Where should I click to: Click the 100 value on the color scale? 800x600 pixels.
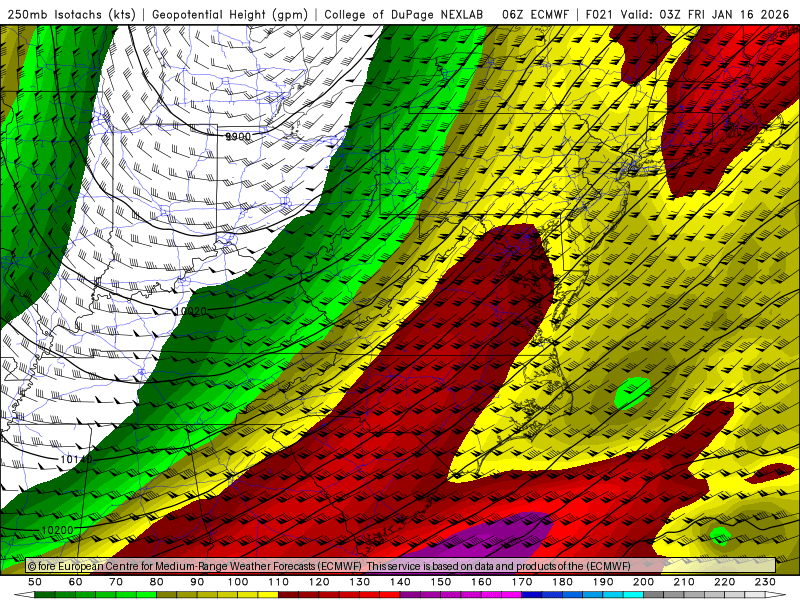tap(238, 582)
